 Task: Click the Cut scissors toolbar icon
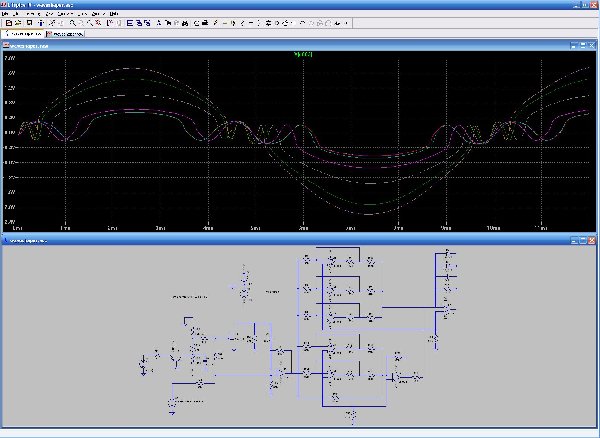159,23
